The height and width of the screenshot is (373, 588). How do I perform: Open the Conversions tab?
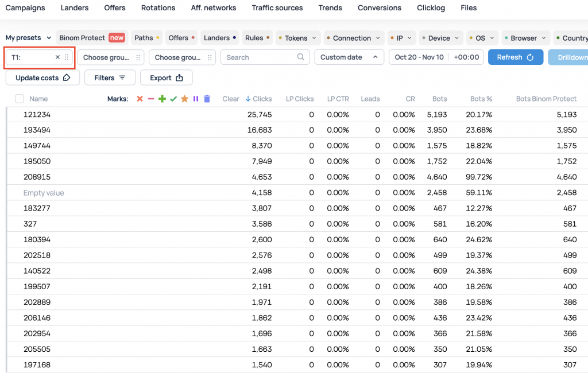380,8
